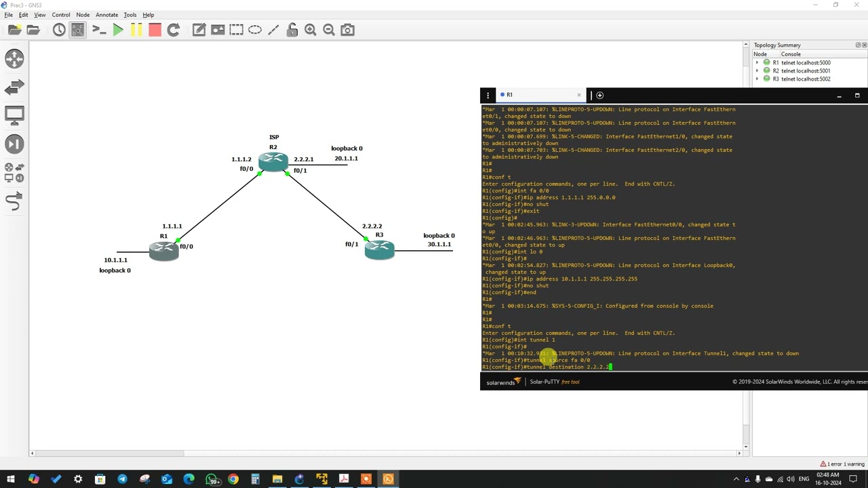
Task: Click canvas horizontal scrollbar thumb
Action: (x=108, y=453)
